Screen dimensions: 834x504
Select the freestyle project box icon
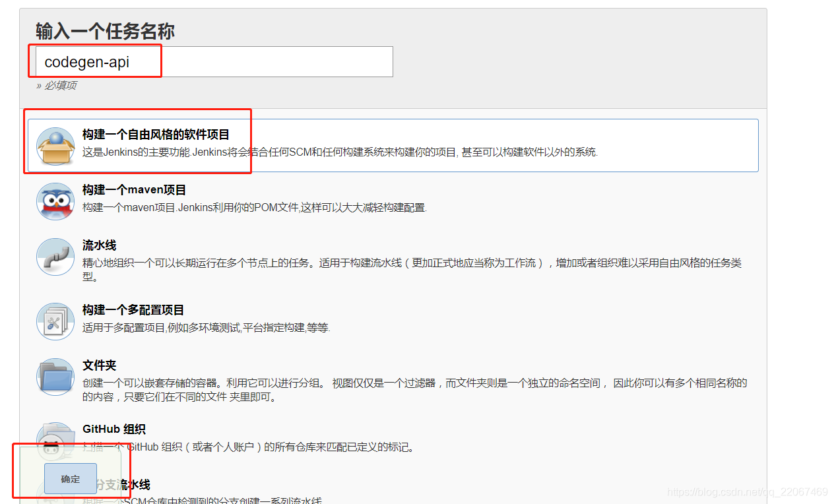(x=55, y=146)
